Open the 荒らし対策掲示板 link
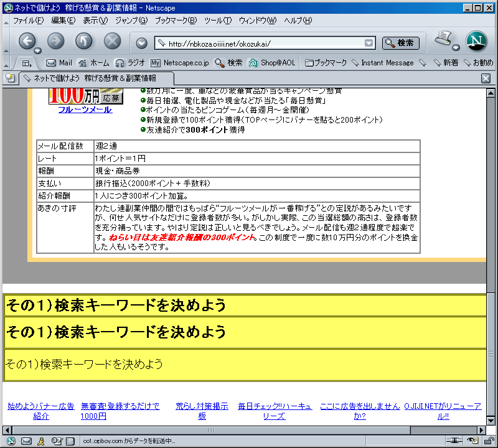The image size is (498, 448). coord(202,411)
